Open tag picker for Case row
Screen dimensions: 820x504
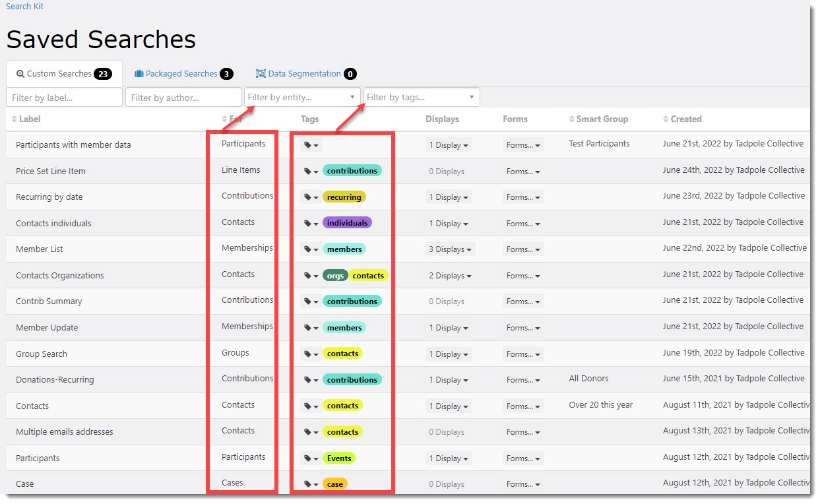[x=311, y=484]
